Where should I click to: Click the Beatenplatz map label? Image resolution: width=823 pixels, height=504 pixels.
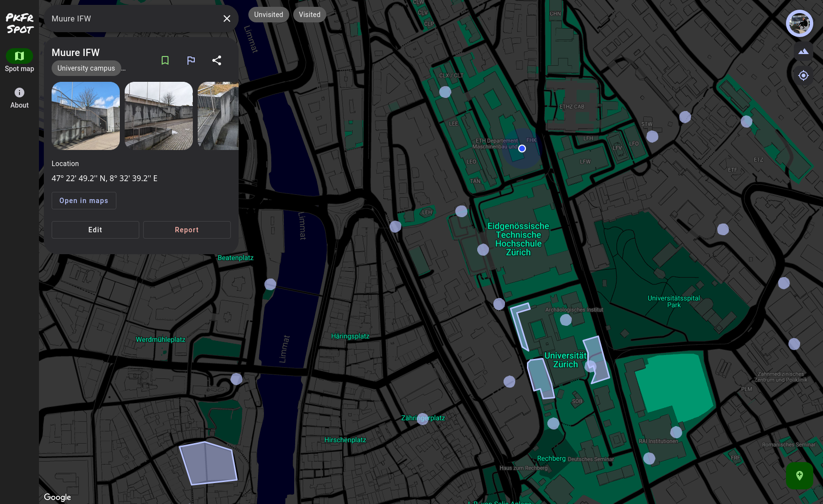point(236,258)
